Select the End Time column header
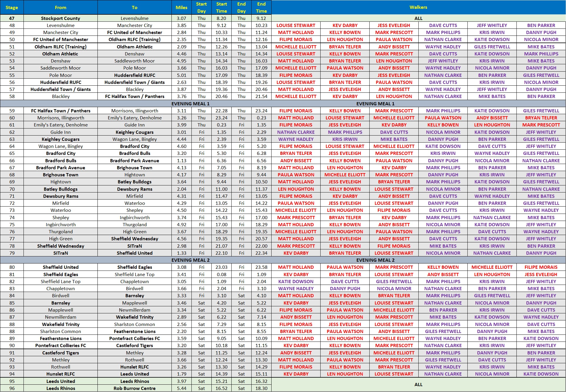Image resolution: width=566 pixels, height=392 pixels. point(261,7)
